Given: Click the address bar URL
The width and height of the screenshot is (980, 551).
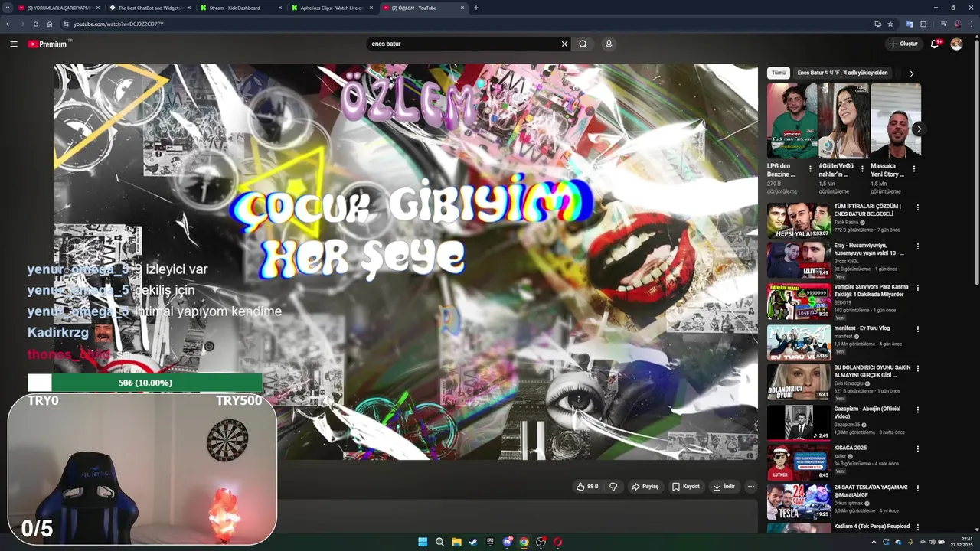Looking at the screenshot, I should point(118,24).
